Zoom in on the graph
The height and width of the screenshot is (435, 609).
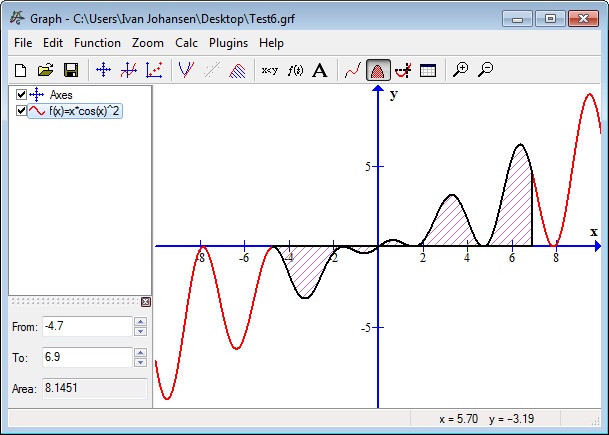[x=461, y=70]
